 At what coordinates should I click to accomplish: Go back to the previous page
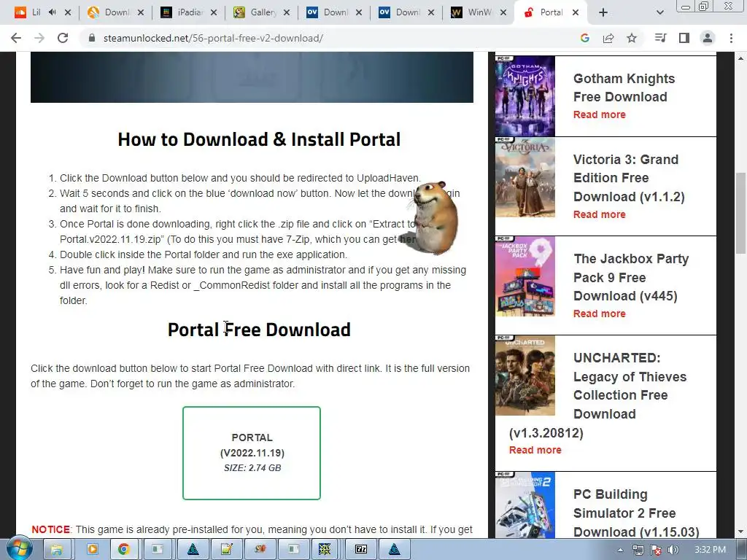[x=16, y=38]
